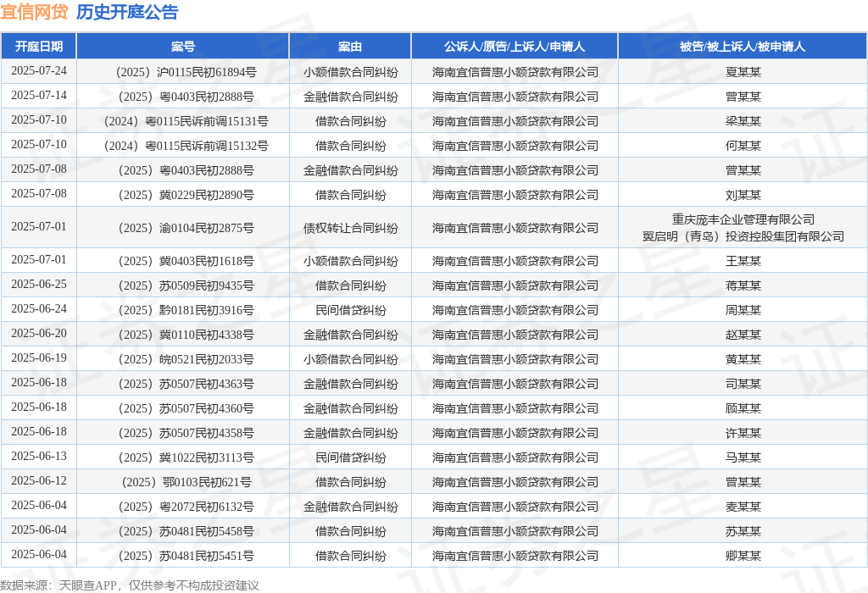Select case number (2025)冀0110民初4338号
868x593 pixels.
click(186, 335)
